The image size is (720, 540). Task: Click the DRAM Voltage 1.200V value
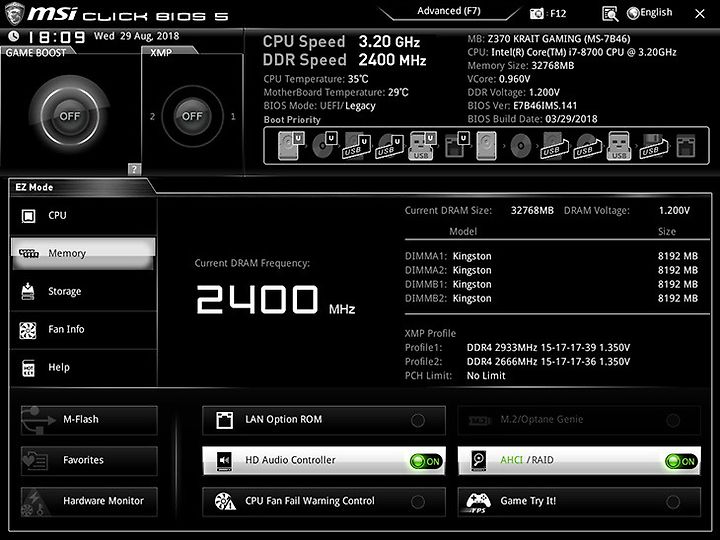click(x=674, y=210)
